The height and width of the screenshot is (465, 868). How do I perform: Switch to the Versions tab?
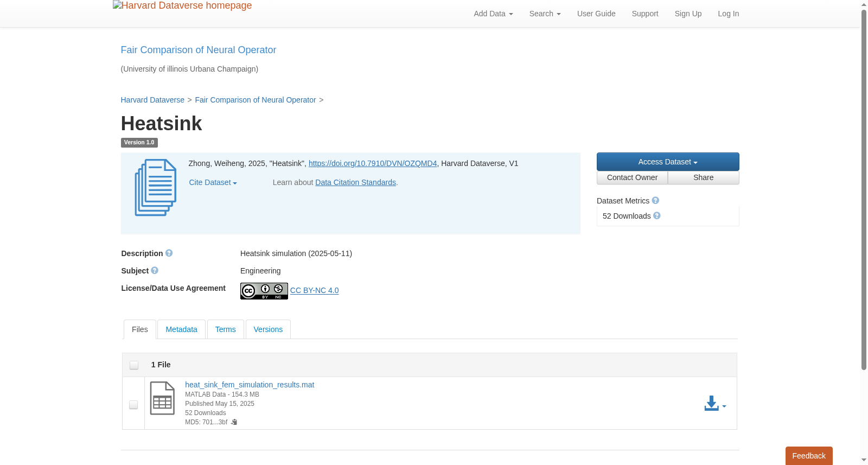[x=268, y=329]
